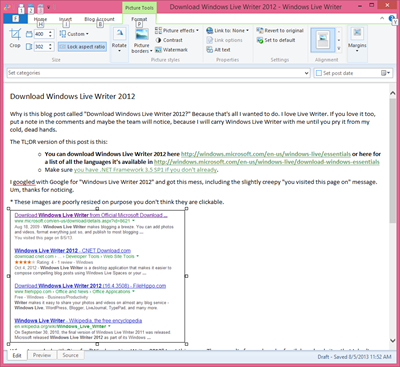Open the download-windows-essentials link
Viewport: 400px width, 367px height.
267,162
